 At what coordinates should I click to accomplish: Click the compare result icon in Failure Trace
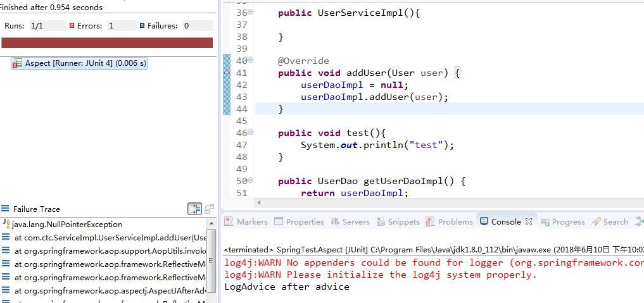pos(210,209)
